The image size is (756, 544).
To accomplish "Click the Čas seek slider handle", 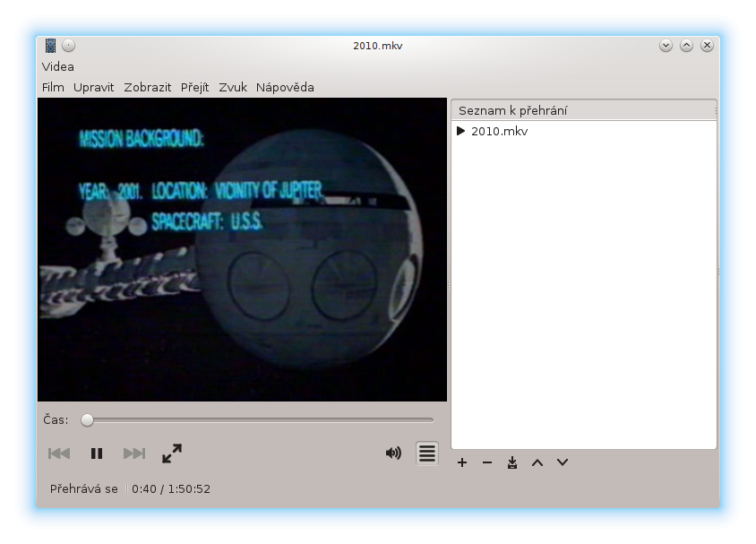I will [87, 420].
